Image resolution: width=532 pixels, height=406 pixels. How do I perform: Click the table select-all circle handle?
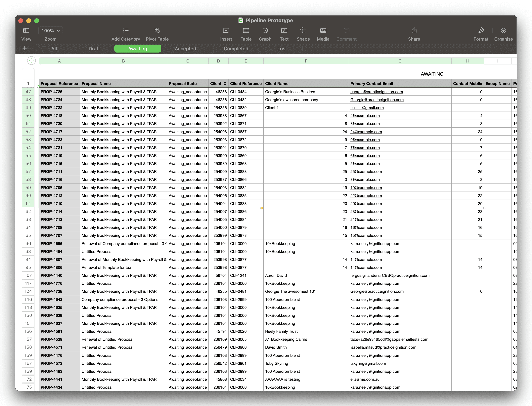(31, 61)
